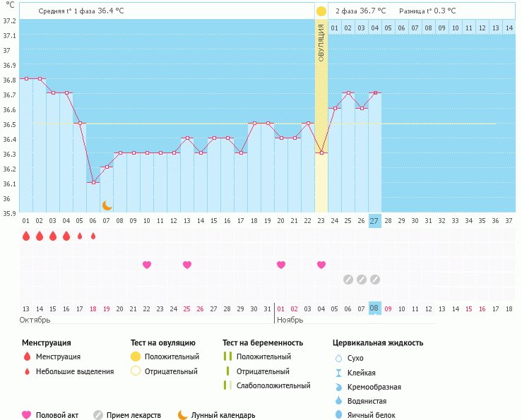Screen dimensions: 522x420
Task: Click the outlined drop icon beside 'Сухо'
Action: click(338, 359)
